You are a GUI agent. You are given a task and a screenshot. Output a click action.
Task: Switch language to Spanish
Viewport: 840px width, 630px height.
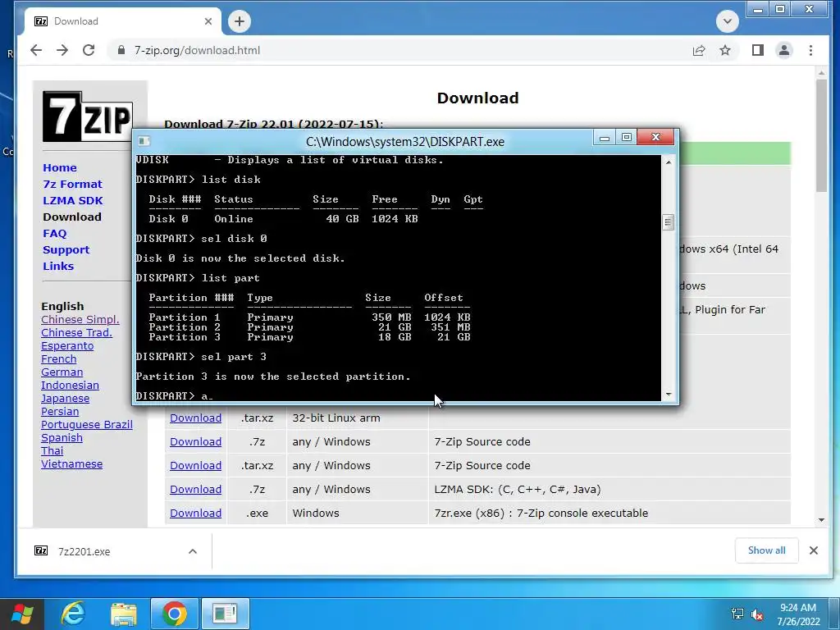[62, 438]
